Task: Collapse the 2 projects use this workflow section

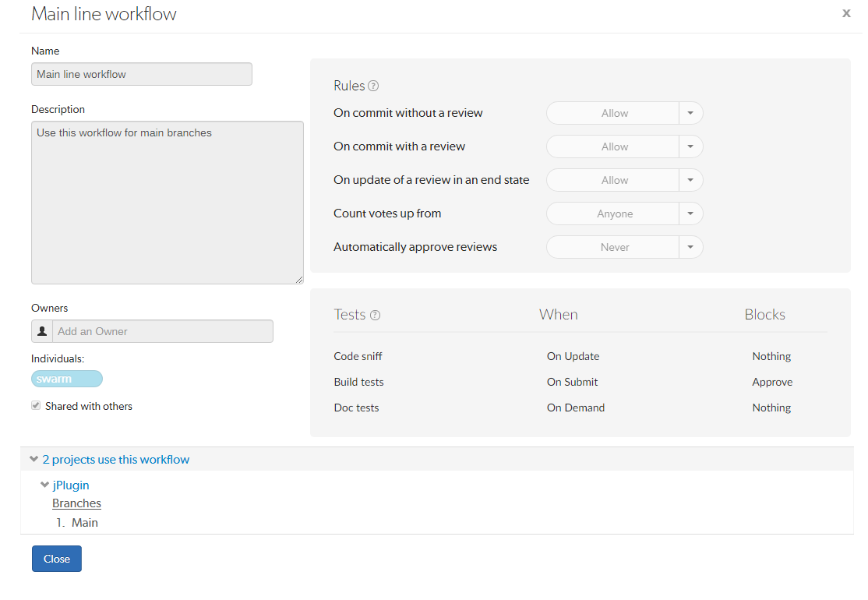Action: (x=33, y=459)
